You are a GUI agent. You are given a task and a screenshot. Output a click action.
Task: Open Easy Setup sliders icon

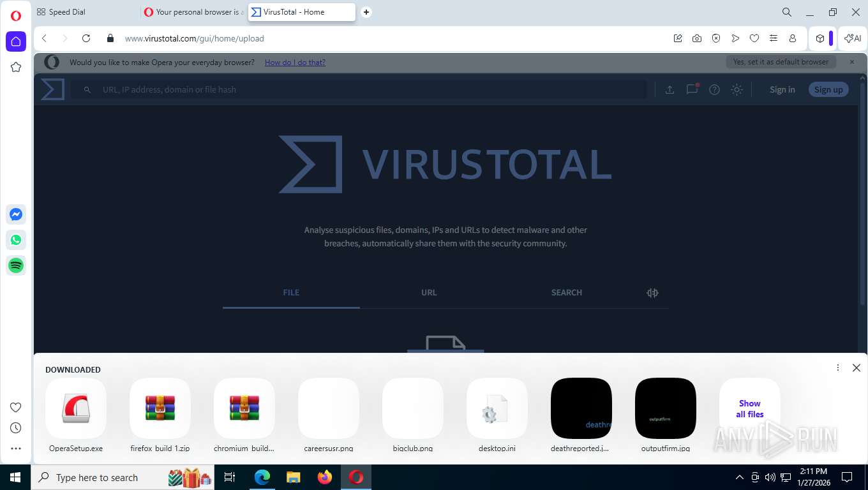(x=774, y=38)
